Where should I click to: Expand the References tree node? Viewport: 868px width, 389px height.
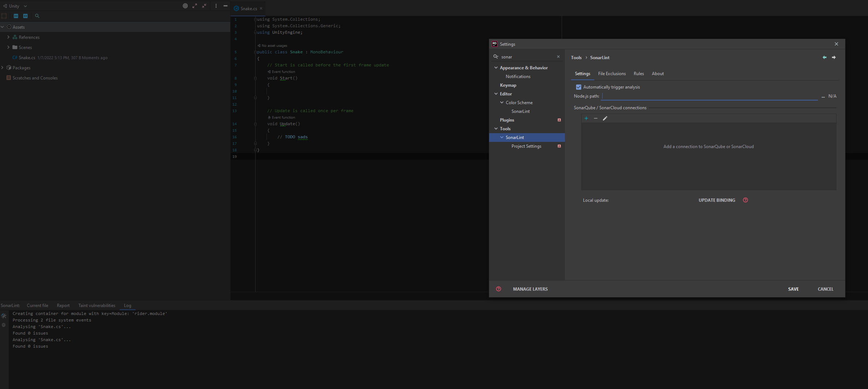[x=8, y=37]
